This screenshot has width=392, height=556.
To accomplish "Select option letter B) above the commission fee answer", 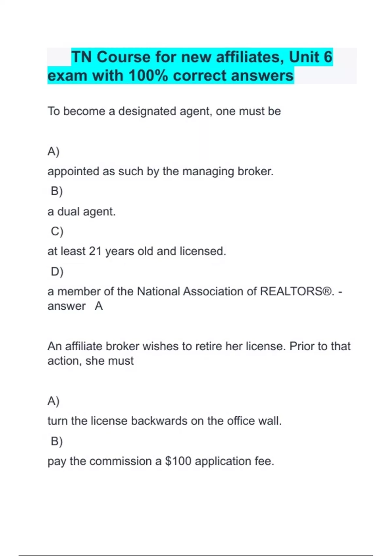I will tap(57, 441).
